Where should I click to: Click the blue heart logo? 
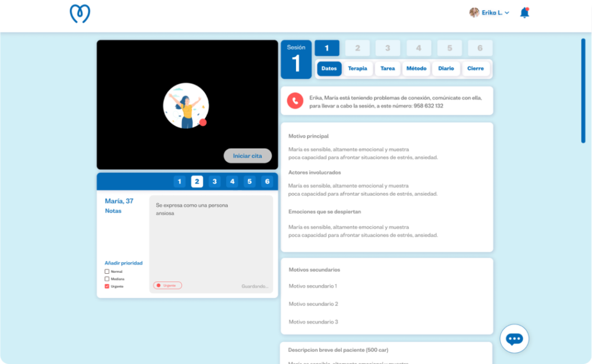(x=80, y=14)
